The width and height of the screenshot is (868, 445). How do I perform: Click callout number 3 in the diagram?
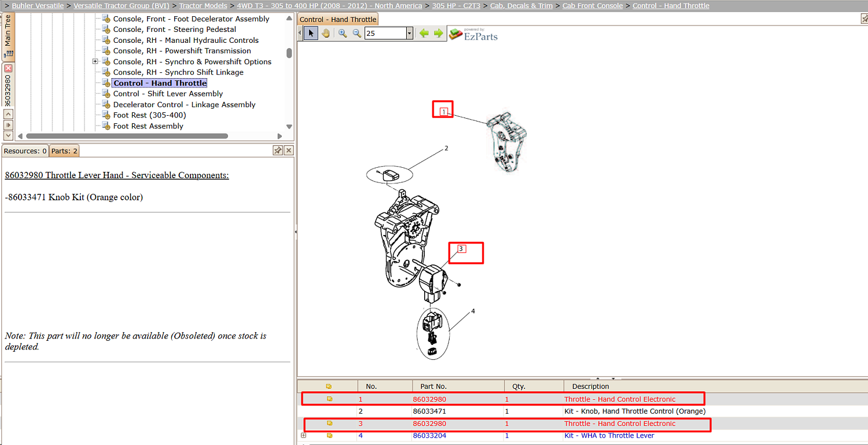point(461,249)
